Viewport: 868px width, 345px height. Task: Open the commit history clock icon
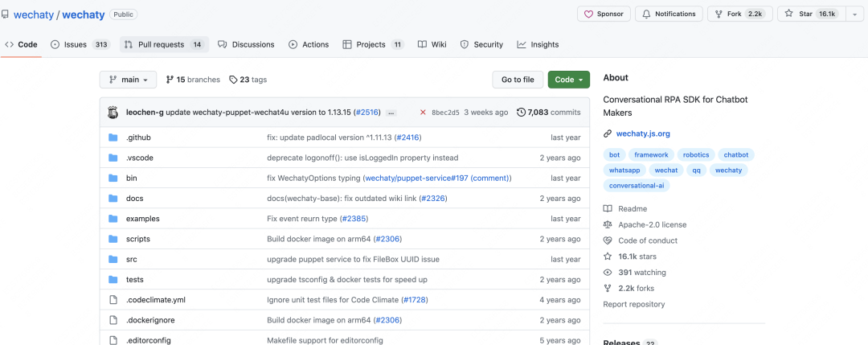522,113
